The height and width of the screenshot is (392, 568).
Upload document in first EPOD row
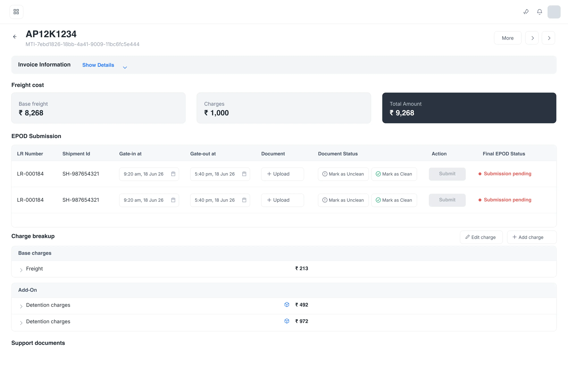[x=282, y=174]
